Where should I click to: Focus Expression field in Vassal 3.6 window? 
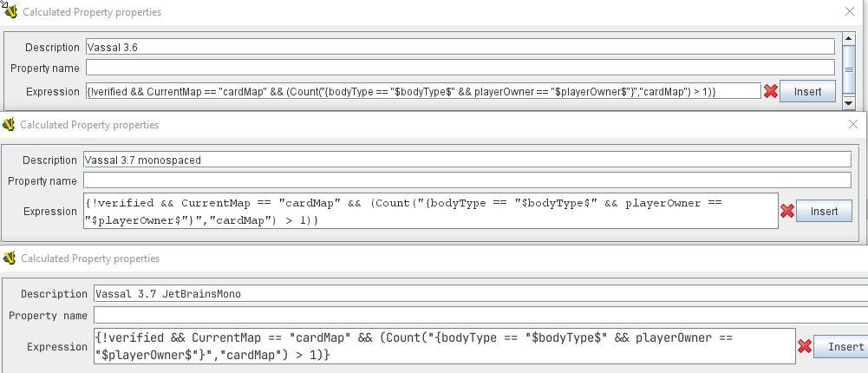423,91
